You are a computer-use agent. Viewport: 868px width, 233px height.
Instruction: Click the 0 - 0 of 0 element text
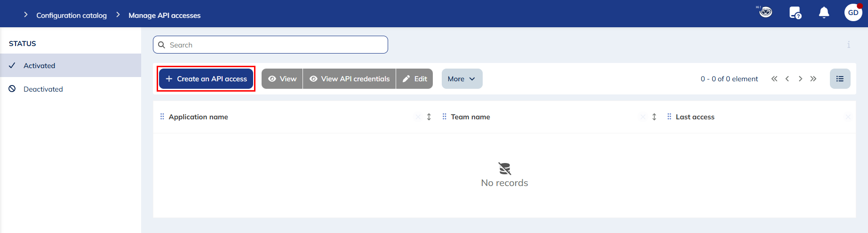[x=729, y=79]
